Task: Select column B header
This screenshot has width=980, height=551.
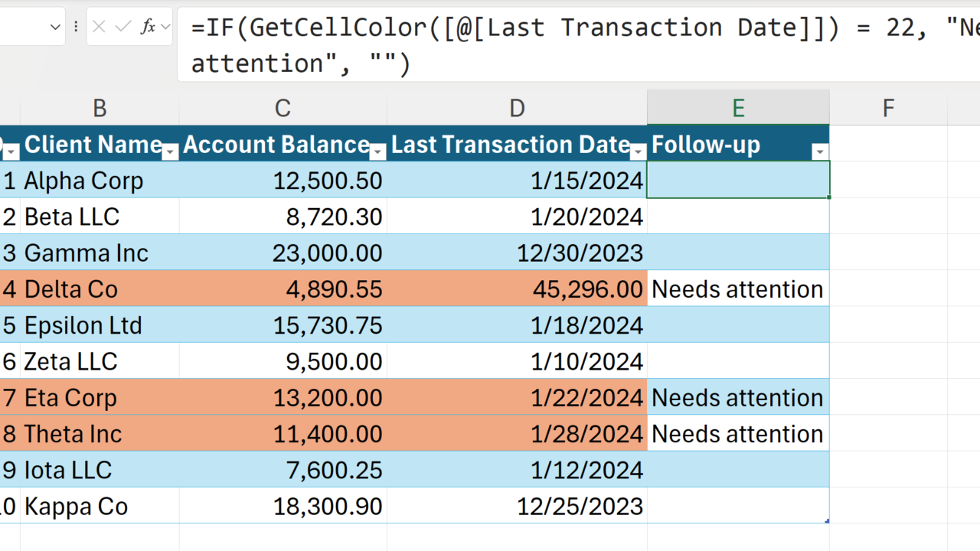Action: 100,108
